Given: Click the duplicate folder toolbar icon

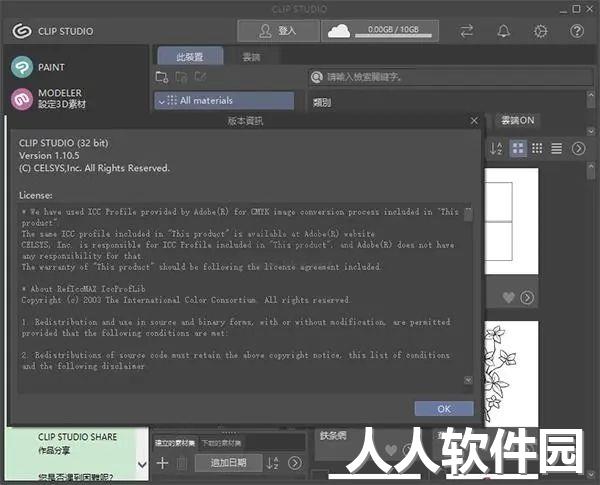Looking at the screenshot, I should (181, 77).
